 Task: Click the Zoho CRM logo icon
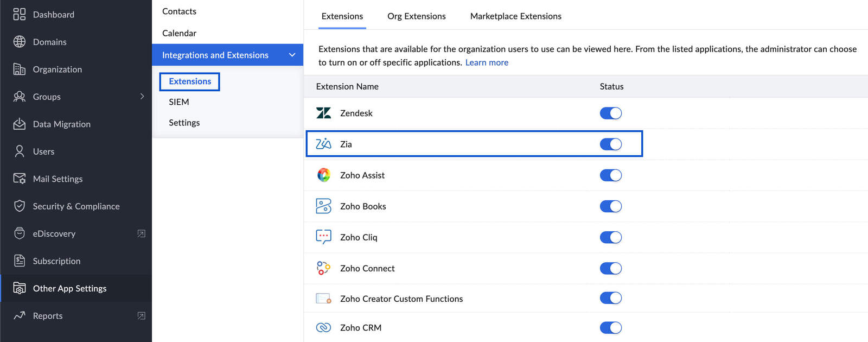pos(323,327)
